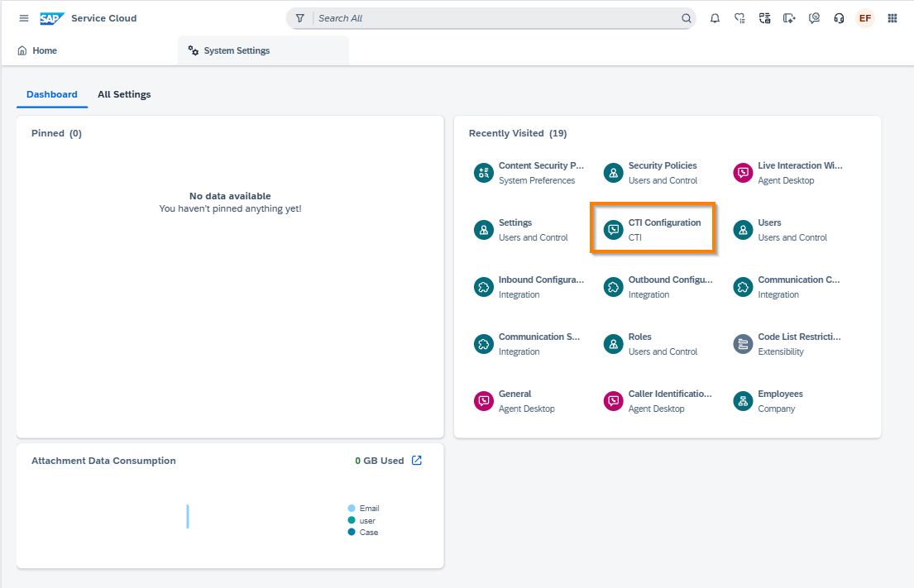
Task: Click the user legend color dot
Action: pos(352,520)
